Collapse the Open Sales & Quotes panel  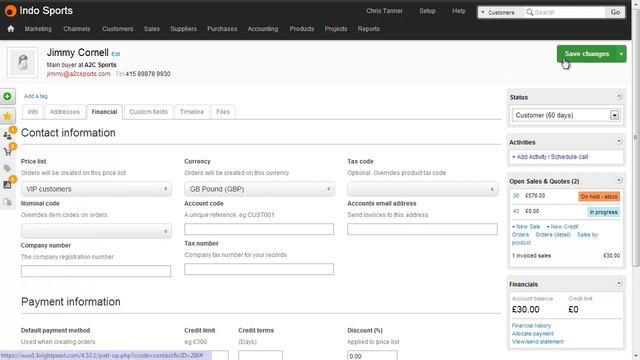coord(619,180)
